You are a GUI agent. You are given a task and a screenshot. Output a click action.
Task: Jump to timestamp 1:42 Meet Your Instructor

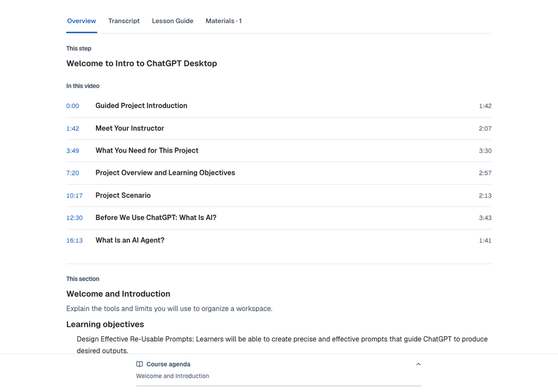click(x=73, y=128)
